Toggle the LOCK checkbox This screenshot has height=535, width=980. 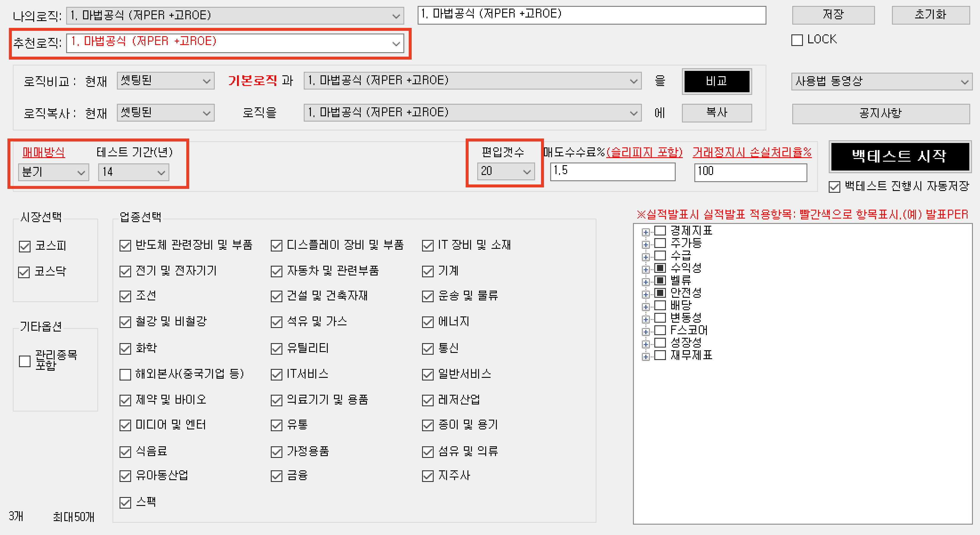(x=797, y=40)
